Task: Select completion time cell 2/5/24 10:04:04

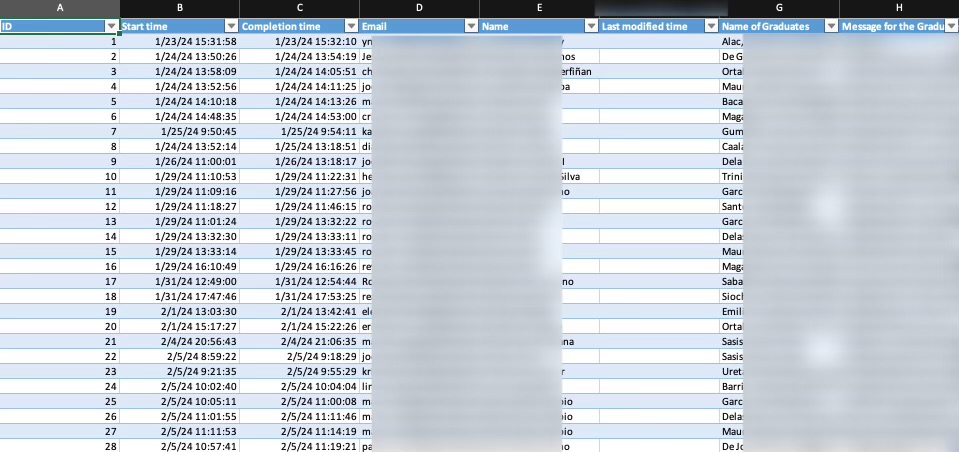Action: (299, 386)
